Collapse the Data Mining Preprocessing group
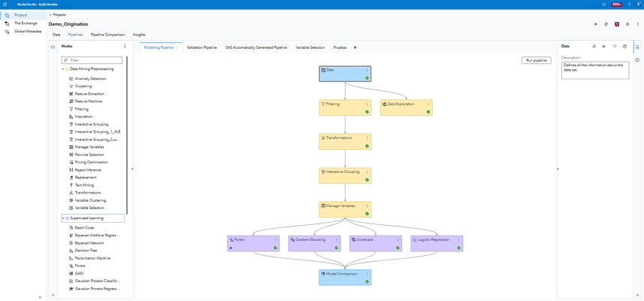The width and height of the screenshot is (644, 301). 63,69
